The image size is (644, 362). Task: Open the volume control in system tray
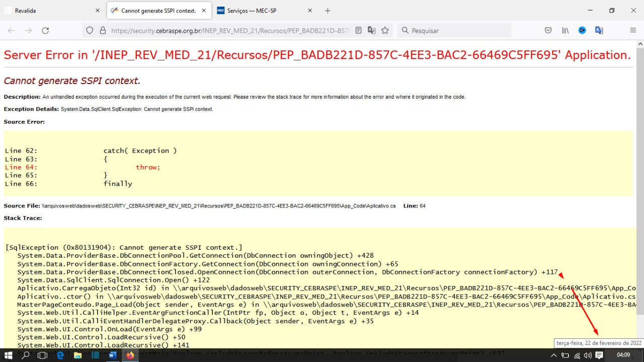[588, 355]
